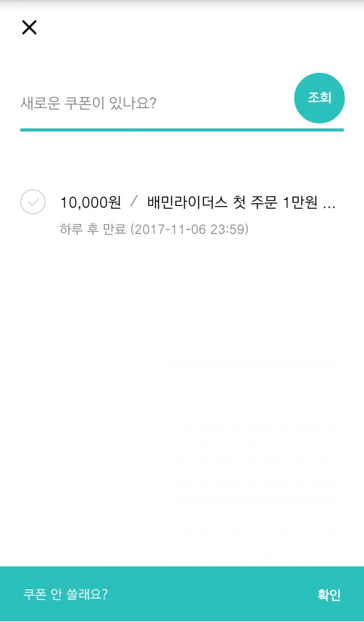Click the 10,000원 coupon amount text
Screen dimensions: 364x622
[91, 203]
